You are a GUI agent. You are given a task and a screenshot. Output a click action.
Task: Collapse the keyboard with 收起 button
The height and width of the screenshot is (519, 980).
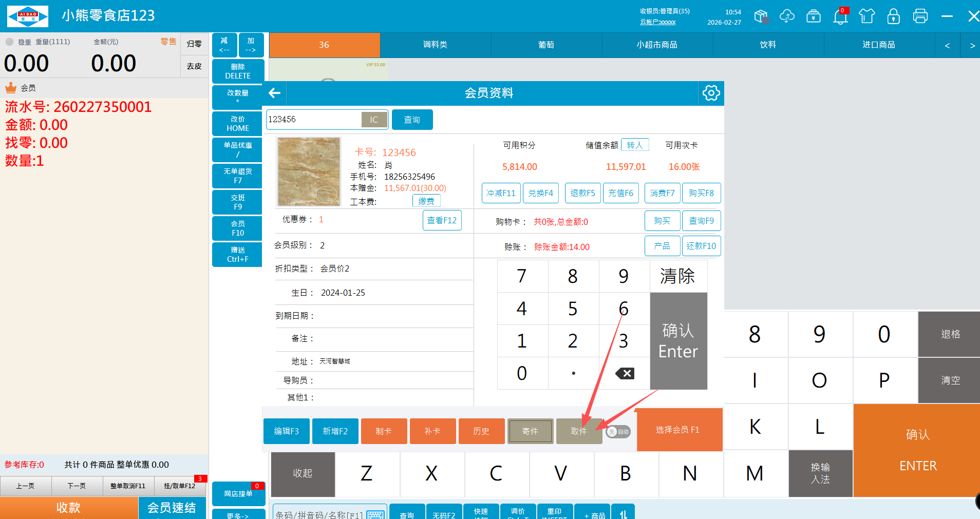pyautogui.click(x=303, y=473)
